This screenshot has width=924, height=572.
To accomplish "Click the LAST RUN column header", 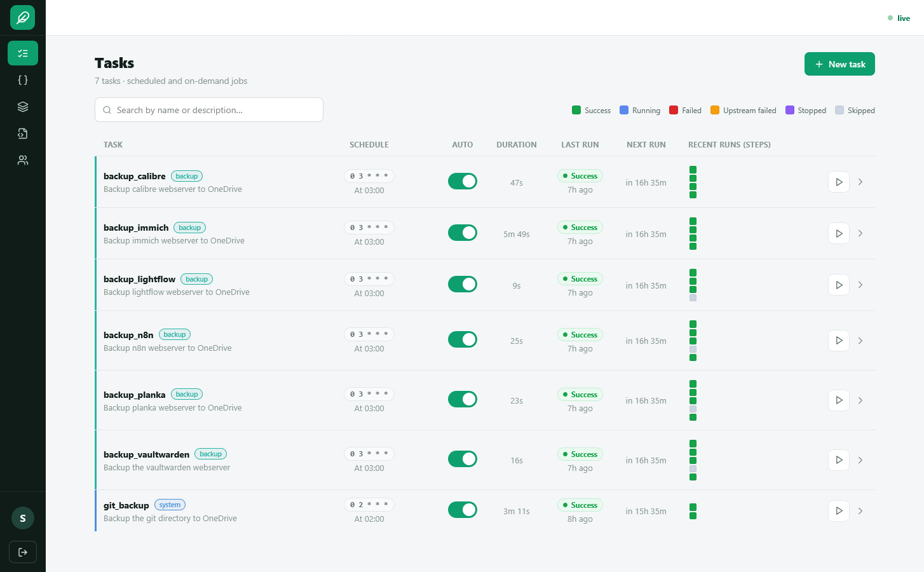I will click(580, 145).
